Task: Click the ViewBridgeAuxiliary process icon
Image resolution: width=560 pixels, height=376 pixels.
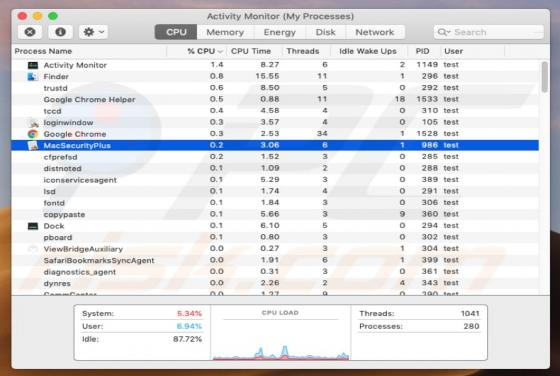Action: pyautogui.click(x=33, y=249)
